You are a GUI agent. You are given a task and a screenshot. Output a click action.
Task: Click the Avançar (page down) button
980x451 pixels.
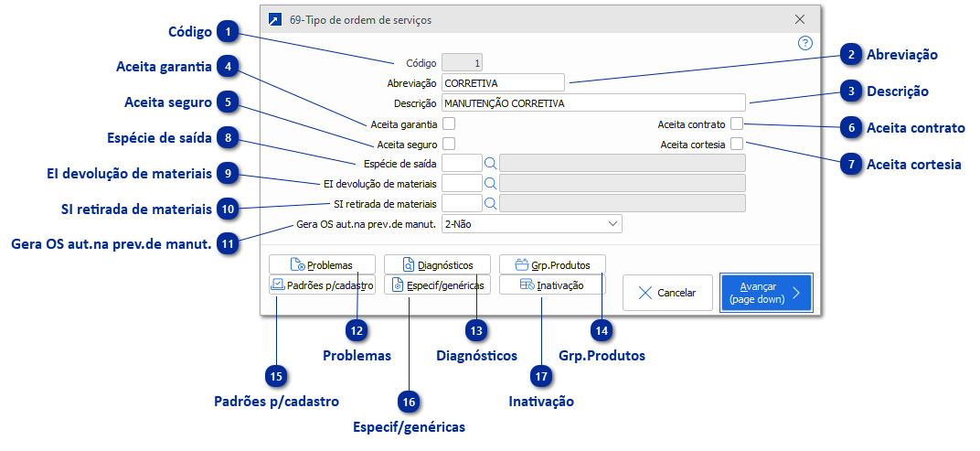pyautogui.click(x=765, y=293)
